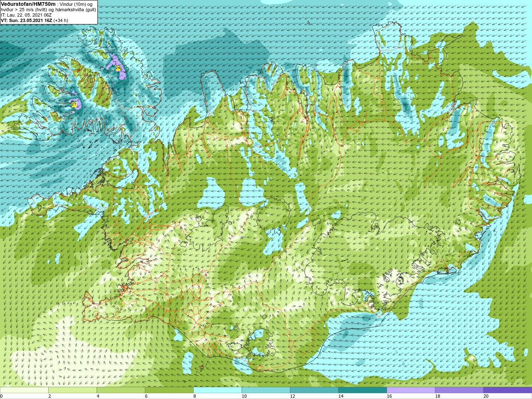This screenshot has width=532, height=399.
Task: Click the yellow gust label 26
Action: pos(118,68)
